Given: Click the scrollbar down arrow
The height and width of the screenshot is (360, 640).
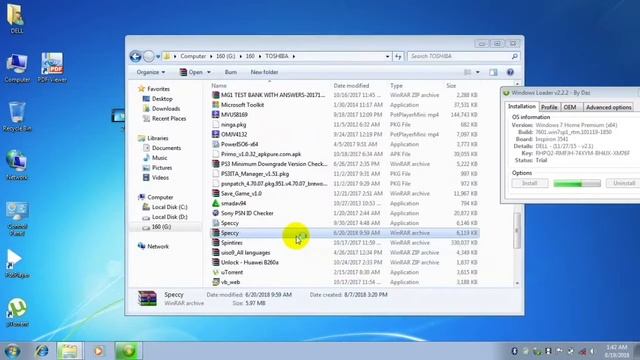Looking at the screenshot, I should 517,282.
